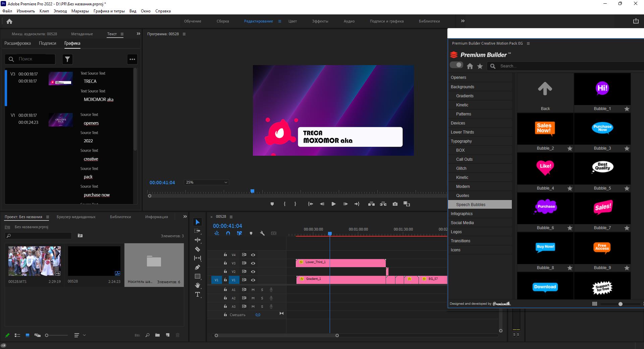Open Lower Thirds category
Screen dimensions: 644x349
tap(480, 132)
